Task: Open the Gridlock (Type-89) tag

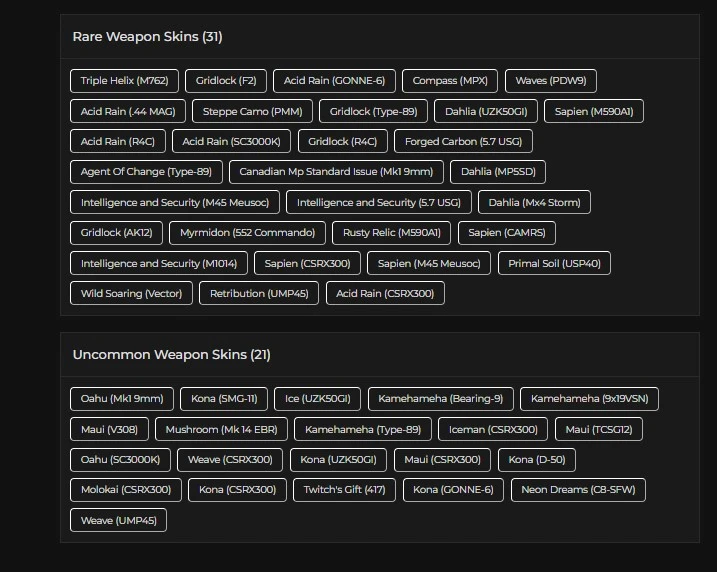Action: [373, 111]
